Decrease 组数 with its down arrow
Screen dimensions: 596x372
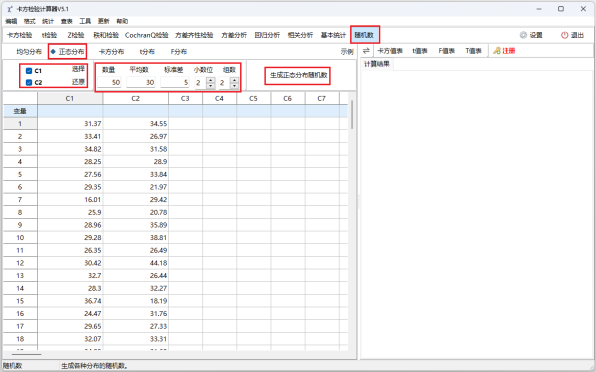pos(235,85)
